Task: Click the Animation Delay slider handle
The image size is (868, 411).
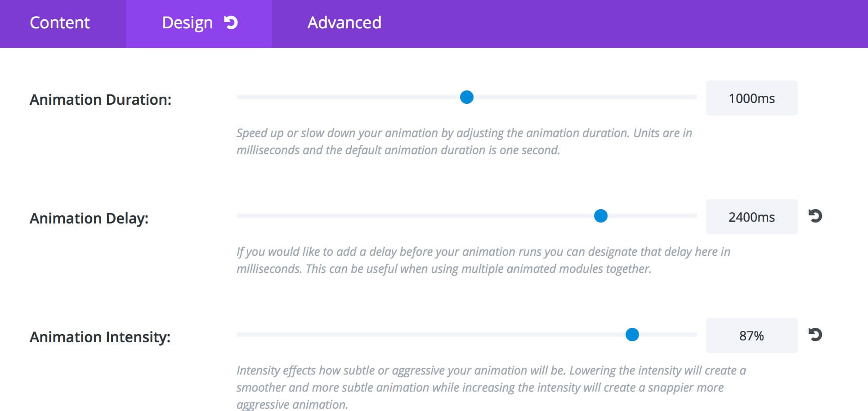Action: (601, 216)
